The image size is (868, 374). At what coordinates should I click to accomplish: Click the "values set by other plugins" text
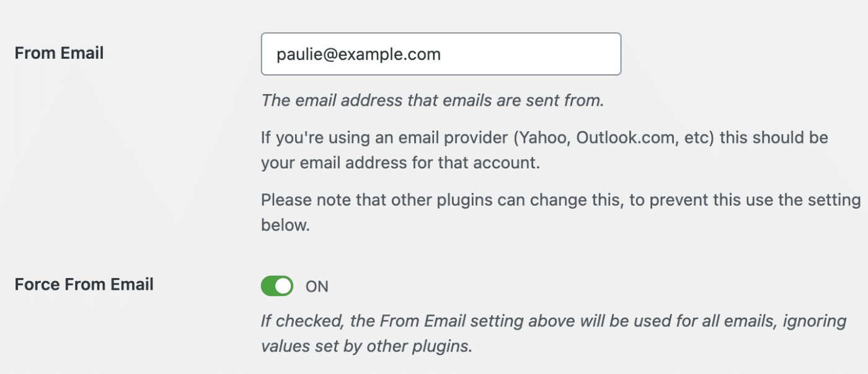coord(366,346)
